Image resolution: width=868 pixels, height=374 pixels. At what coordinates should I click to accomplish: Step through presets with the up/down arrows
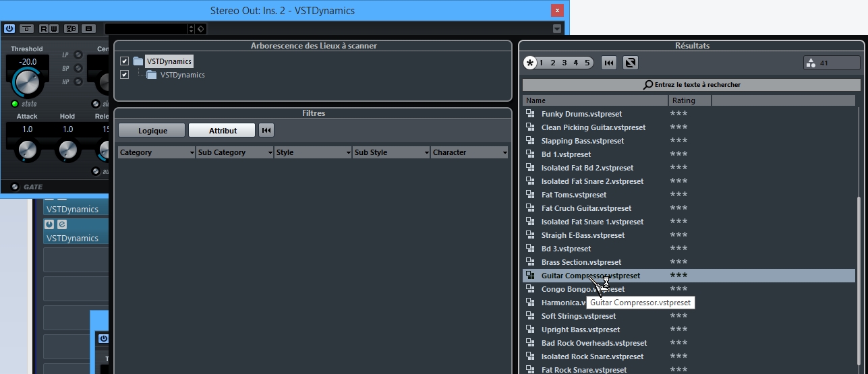click(x=192, y=28)
